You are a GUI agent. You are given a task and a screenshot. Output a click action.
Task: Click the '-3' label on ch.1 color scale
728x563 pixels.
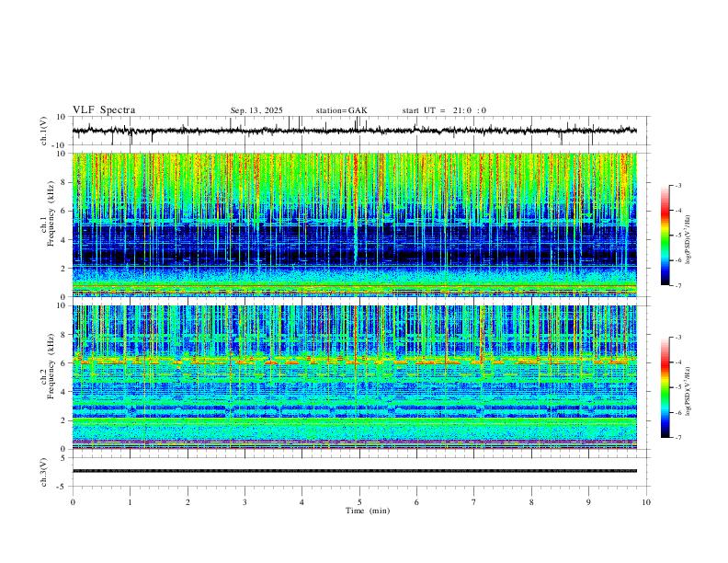pos(678,185)
